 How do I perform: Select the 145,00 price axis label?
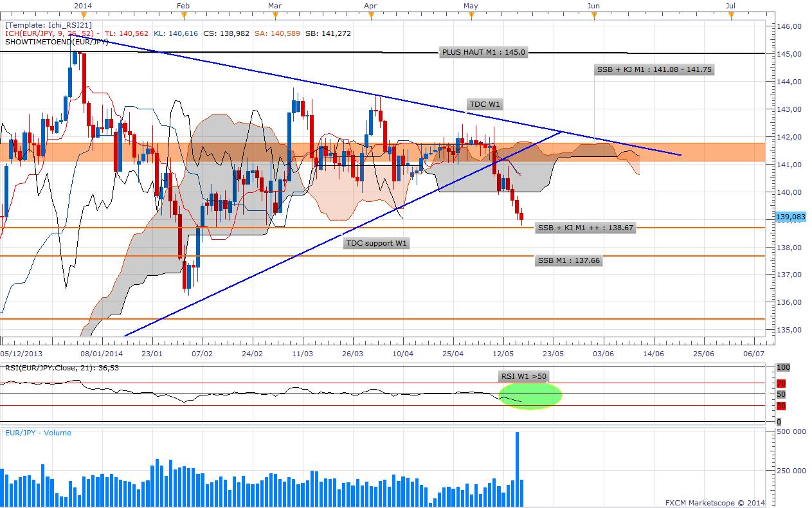(788, 54)
